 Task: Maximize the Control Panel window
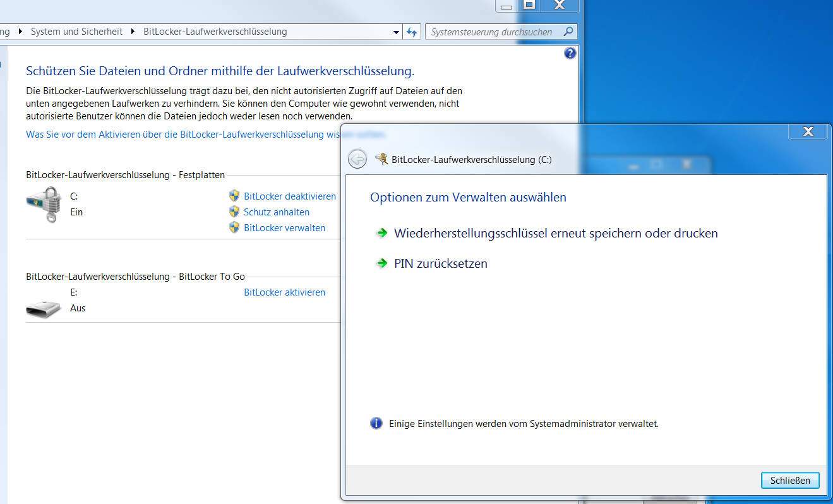[x=529, y=4]
